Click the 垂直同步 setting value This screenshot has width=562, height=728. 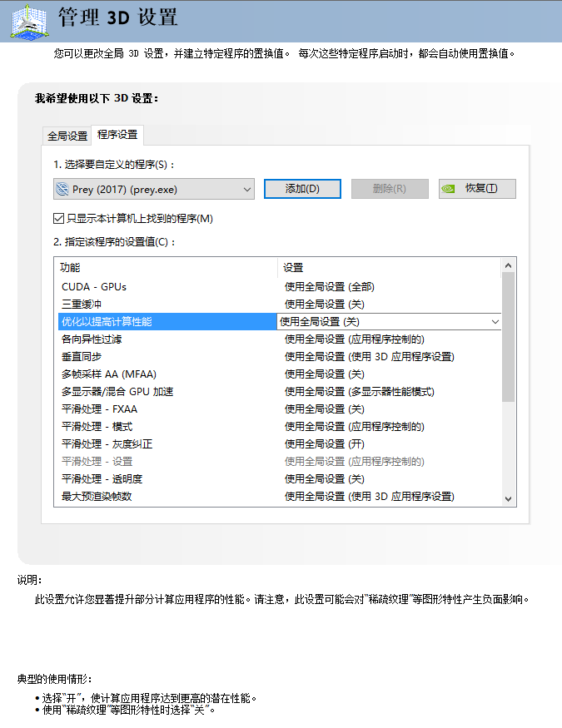pos(369,357)
